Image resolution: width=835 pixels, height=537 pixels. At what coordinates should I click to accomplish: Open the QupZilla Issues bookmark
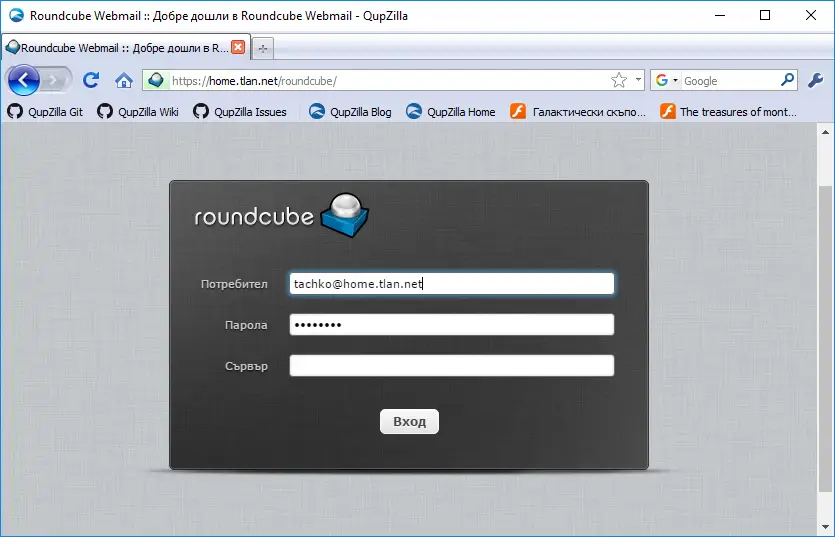(x=240, y=112)
